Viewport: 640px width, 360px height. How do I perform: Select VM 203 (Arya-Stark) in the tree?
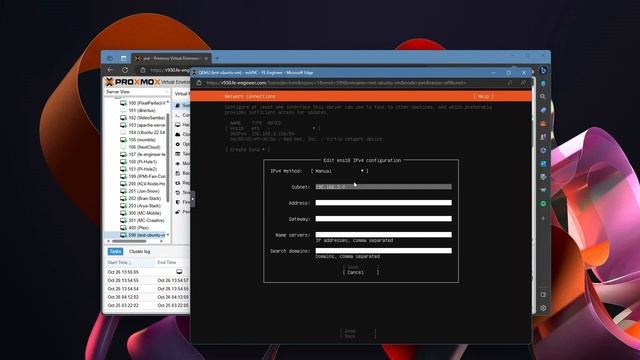pos(140,206)
